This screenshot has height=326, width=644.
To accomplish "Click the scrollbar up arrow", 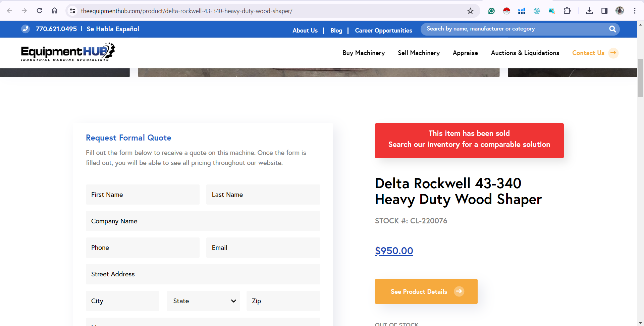I will coord(640,24).
